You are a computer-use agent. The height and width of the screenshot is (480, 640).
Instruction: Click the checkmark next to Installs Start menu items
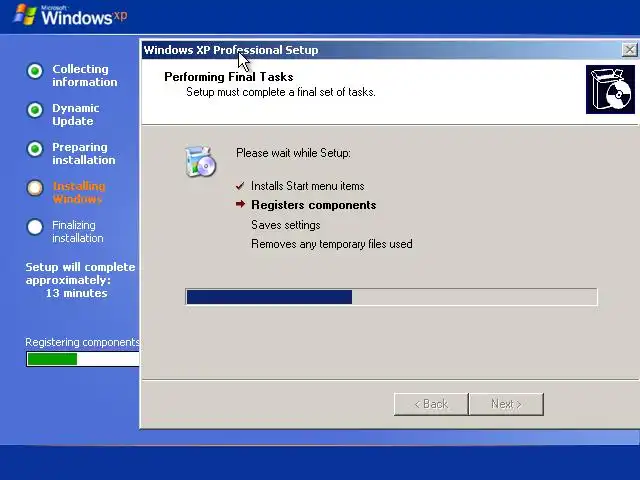(x=240, y=186)
